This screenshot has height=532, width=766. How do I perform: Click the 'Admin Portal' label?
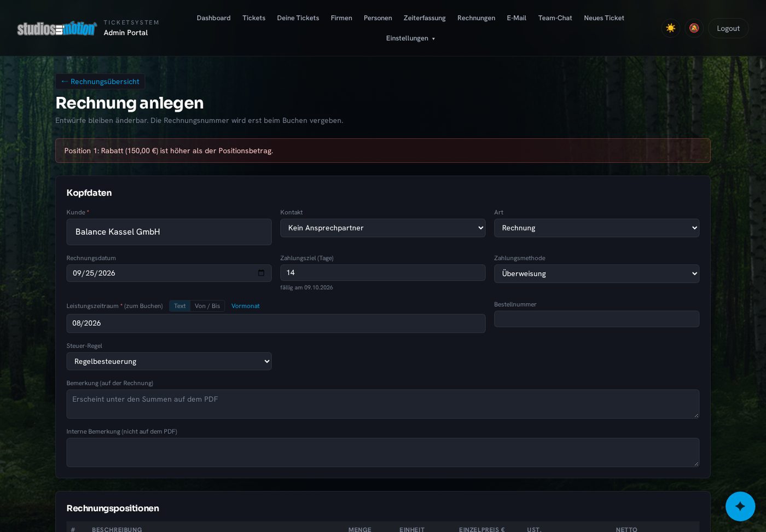[x=126, y=33]
